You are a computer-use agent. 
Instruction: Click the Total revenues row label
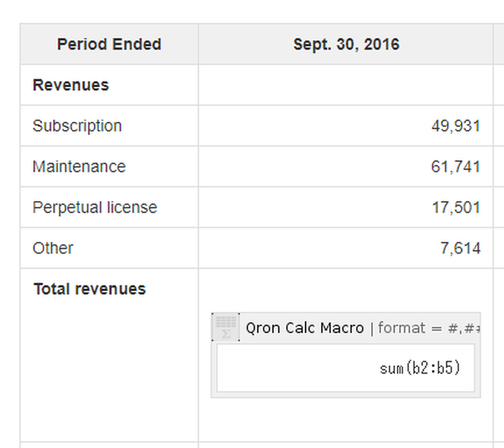coord(90,289)
